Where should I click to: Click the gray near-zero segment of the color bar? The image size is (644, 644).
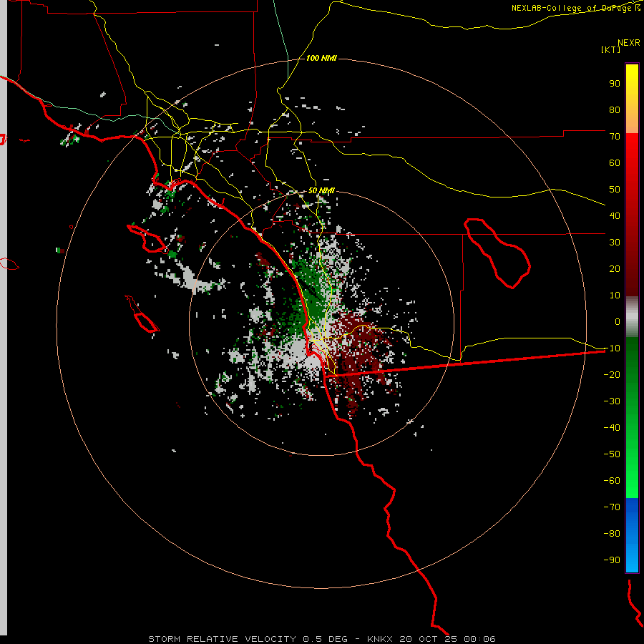pyautogui.click(x=632, y=317)
